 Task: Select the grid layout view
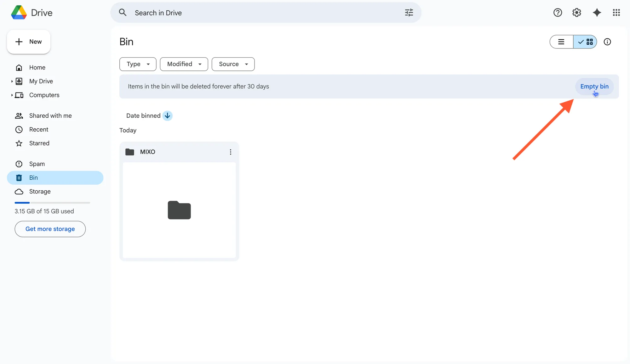[x=585, y=42]
